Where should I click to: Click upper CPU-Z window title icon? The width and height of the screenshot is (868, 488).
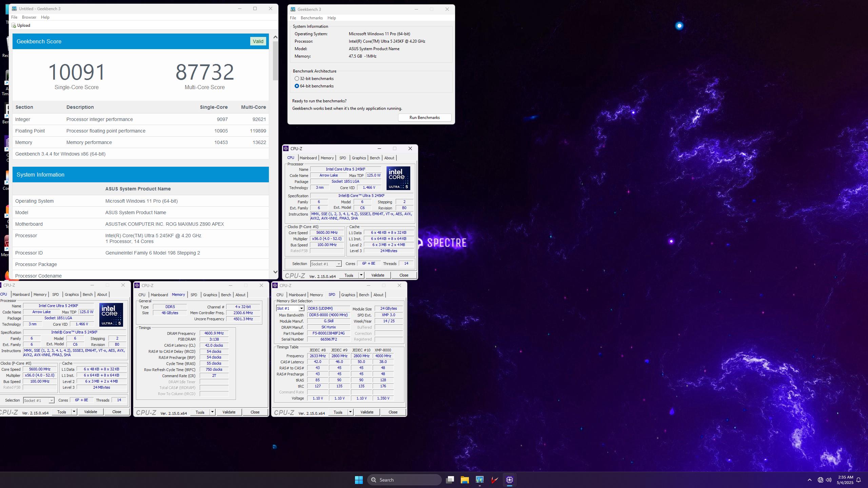click(x=286, y=148)
